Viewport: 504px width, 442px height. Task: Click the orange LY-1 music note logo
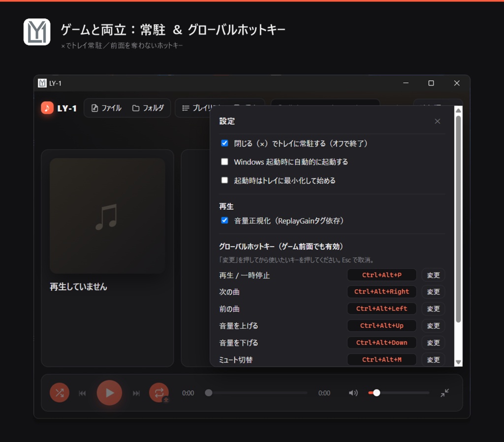tap(47, 108)
